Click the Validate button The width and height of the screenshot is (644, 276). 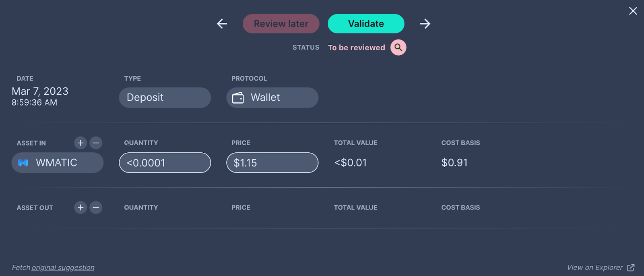pyautogui.click(x=366, y=24)
